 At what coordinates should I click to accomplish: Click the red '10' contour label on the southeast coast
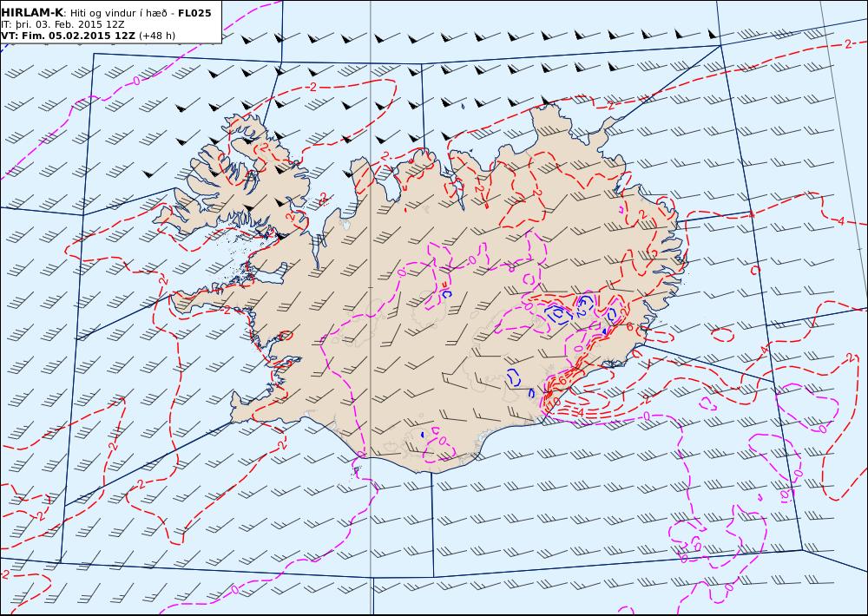(x=552, y=401)
